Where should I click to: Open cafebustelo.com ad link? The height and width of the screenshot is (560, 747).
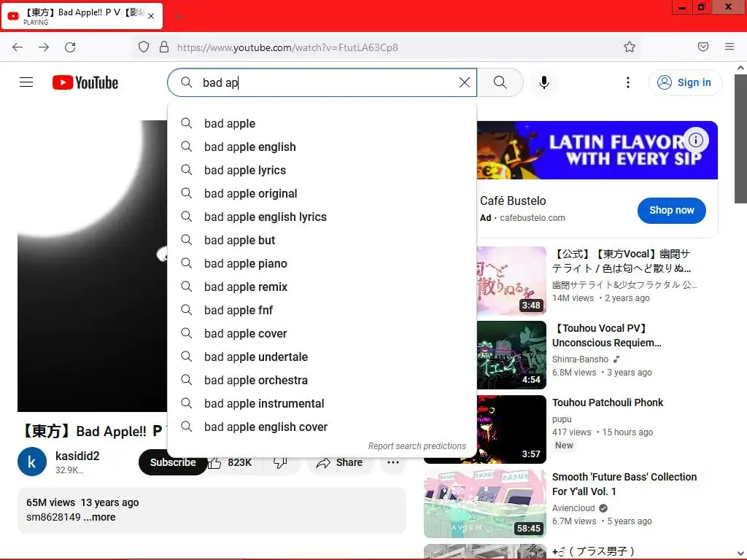click(532, 217)
